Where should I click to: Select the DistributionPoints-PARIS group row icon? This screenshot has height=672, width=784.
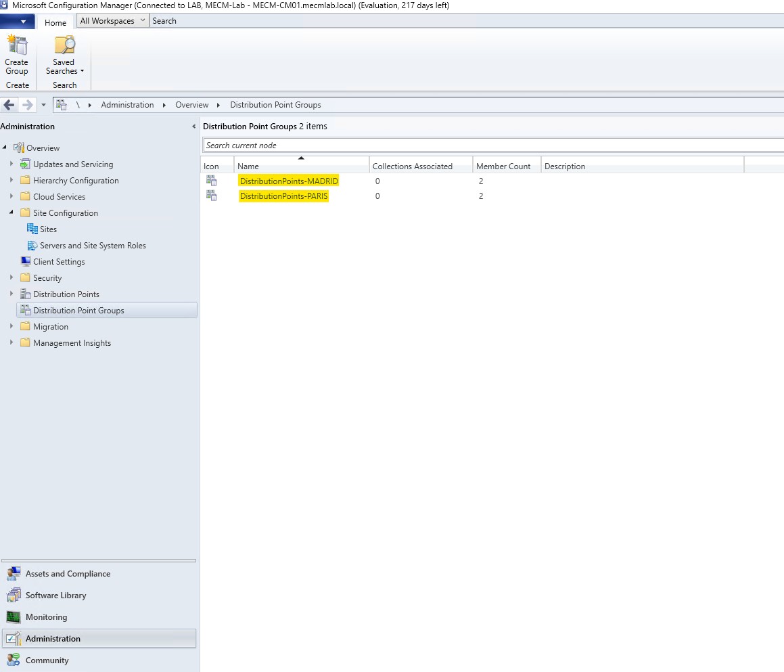[x=212, y=196]
